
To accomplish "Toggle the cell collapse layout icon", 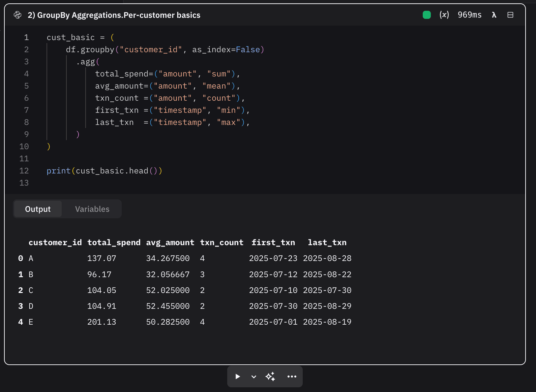I will pos(510,15).
